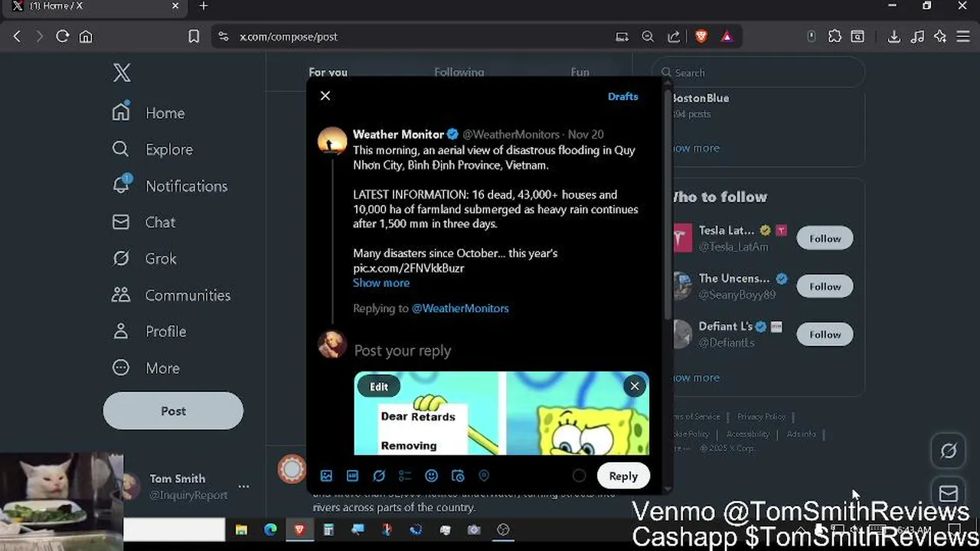The image size is (980, 551).
Task: Send the reply with Reply button
Action: click(x=623, y=476)
